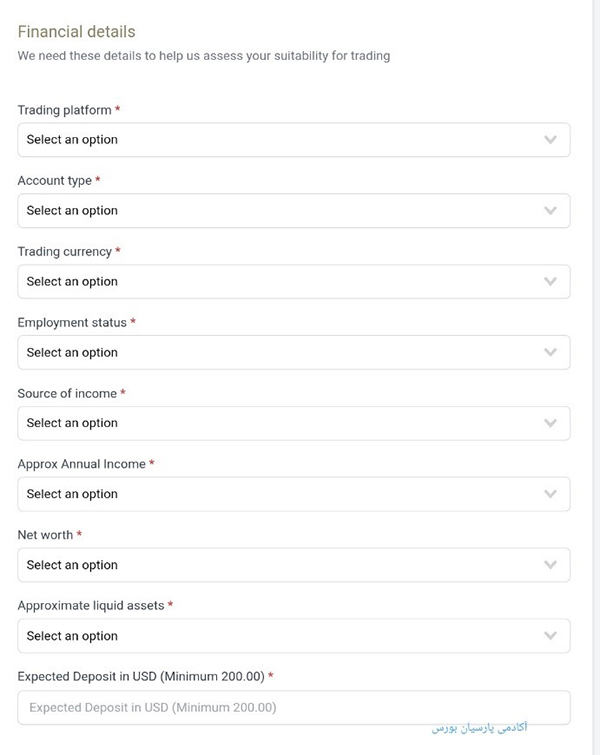600x755 pixels.
Task: Click the Approx Annual Income chevron arrow
Action: (550, 494)
